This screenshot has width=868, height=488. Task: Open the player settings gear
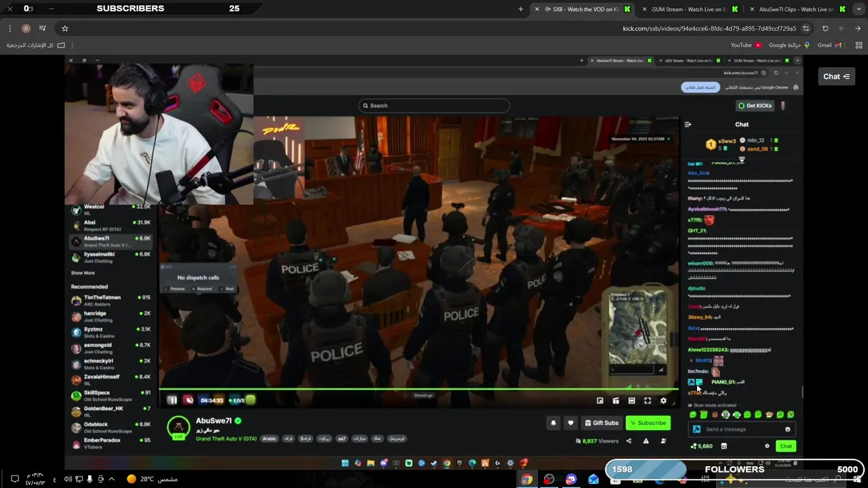click(x=663, y=401)
